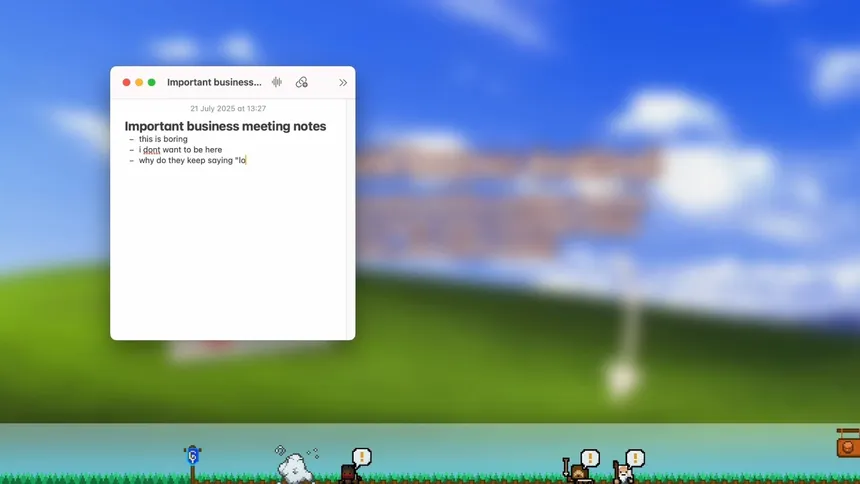Viewport: 860px width, 484px height.
Task: Click the white-bearded old man character
Action: click(x=624, y=472)
